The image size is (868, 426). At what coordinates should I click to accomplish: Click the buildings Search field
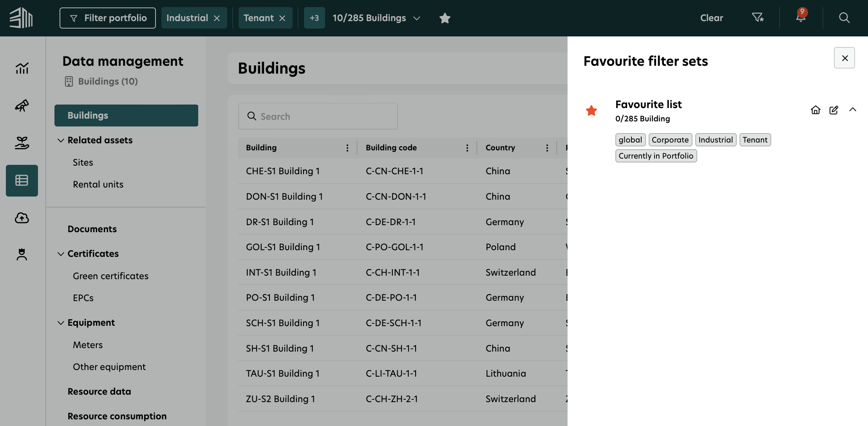tap(318, 116)
